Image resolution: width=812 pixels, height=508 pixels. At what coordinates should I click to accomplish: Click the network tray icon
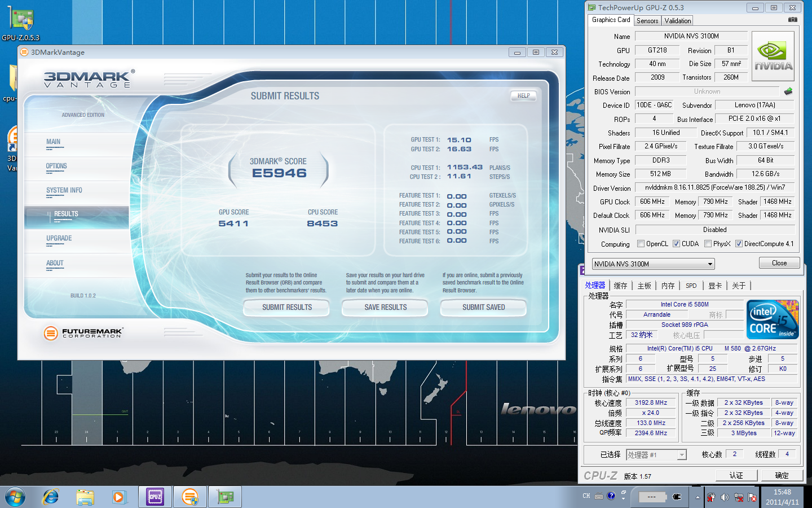[x=739, y=497]
